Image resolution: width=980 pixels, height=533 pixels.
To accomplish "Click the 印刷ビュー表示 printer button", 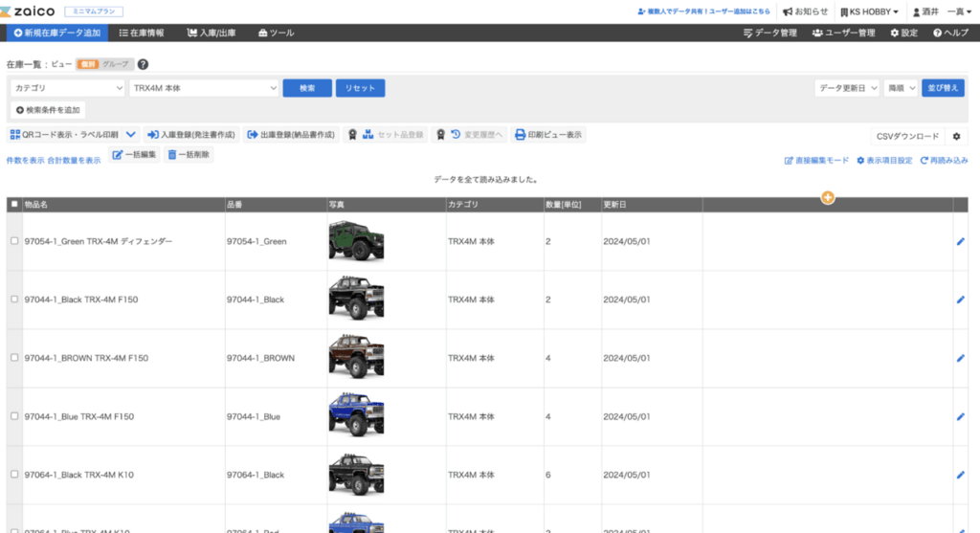I will 547,135.
